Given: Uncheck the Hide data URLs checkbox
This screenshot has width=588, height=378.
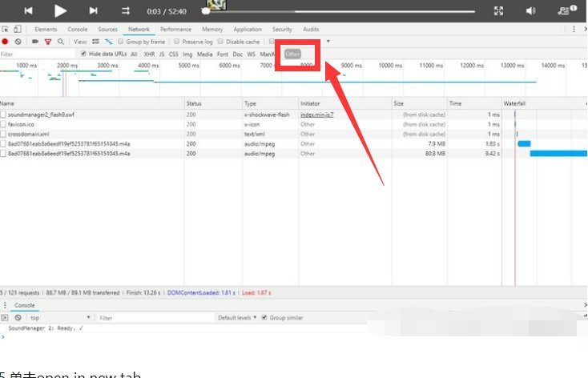Looking at the screenshot, I should 84,54.
